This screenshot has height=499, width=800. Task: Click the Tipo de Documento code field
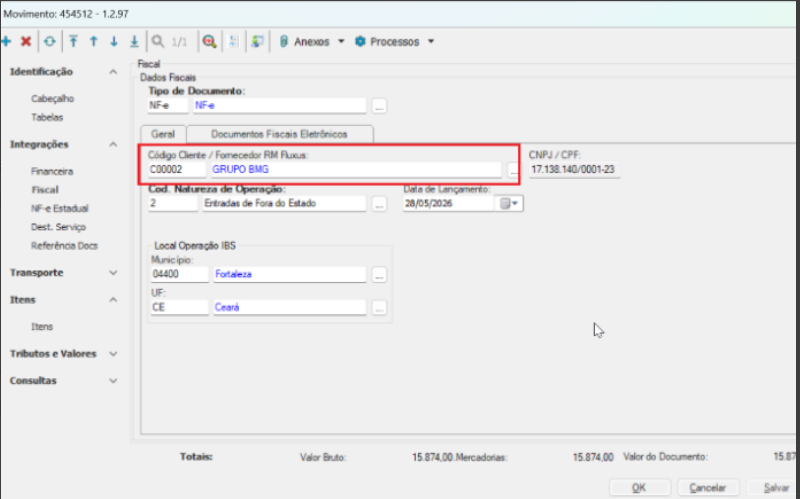tap(168, 106)
